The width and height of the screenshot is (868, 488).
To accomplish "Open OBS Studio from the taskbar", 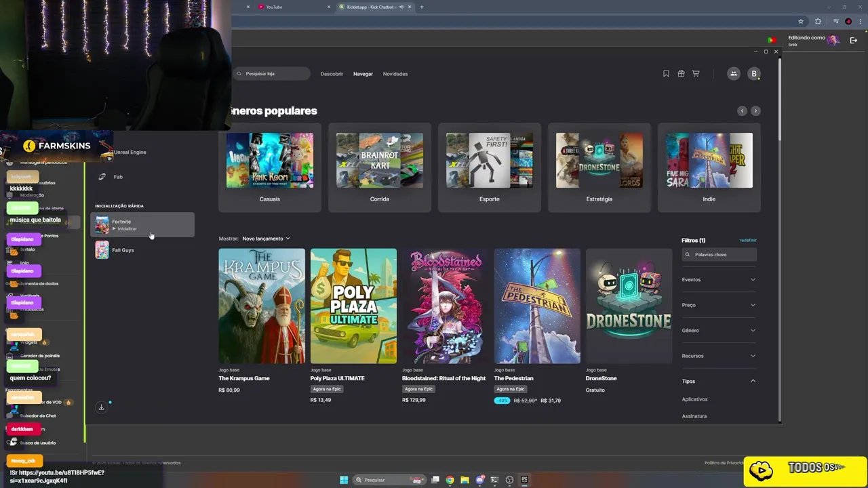I will coord(509,480).
